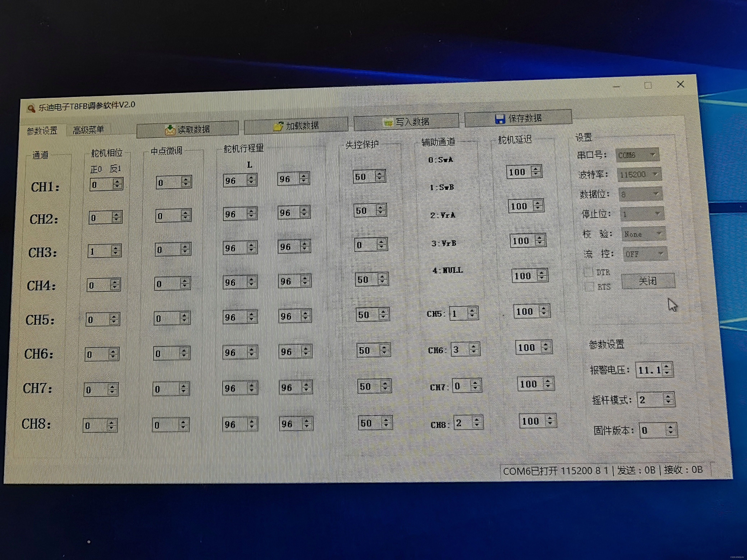Enable the DTR checkbox

[x=589, y=272]
